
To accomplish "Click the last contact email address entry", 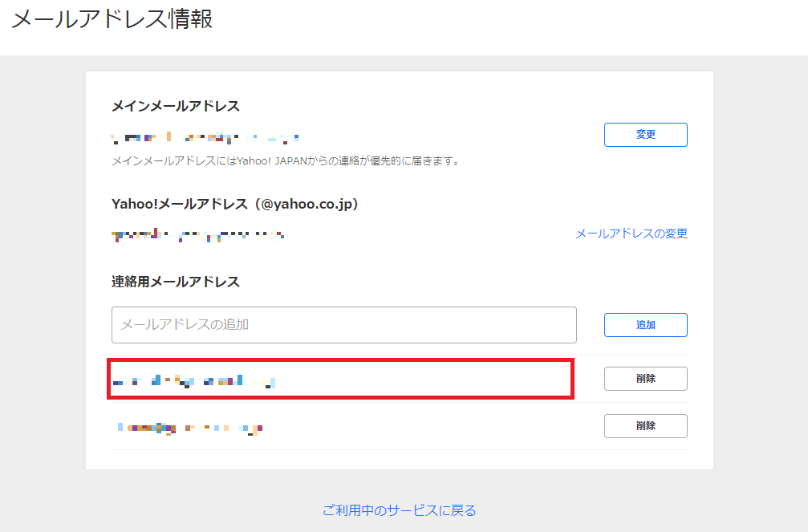I will click(x=188, y=427).
